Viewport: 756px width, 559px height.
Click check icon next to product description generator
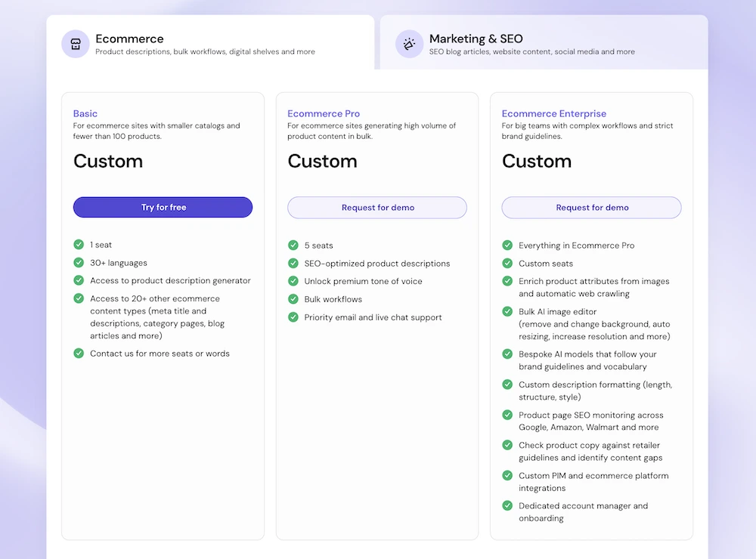point(79,280)
